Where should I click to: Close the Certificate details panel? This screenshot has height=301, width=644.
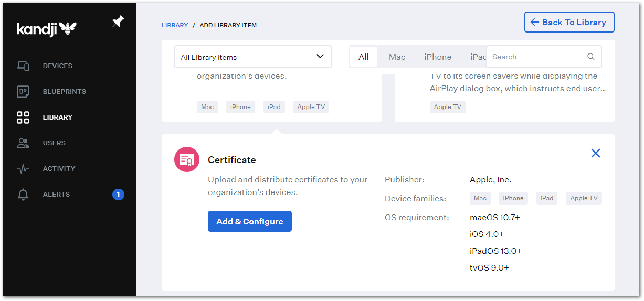596,153
